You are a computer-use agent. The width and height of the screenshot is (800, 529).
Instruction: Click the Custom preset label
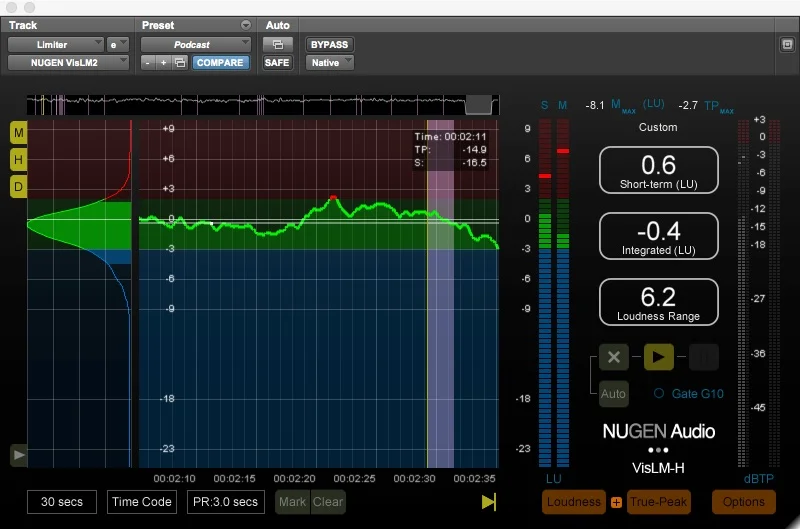(x=658, y=128)
